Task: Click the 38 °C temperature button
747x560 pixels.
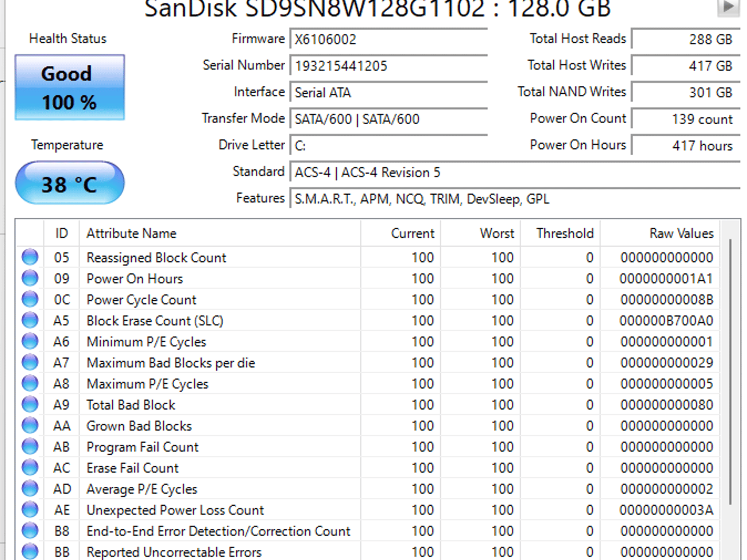Action: (70, 183)
